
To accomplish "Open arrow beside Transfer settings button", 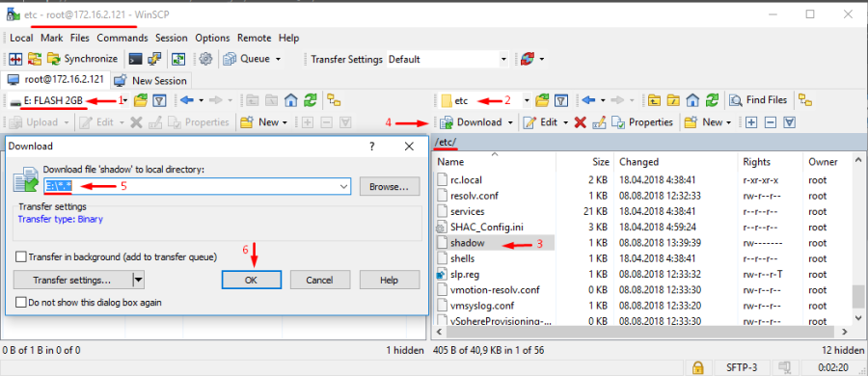I will [x=138, y=281].
